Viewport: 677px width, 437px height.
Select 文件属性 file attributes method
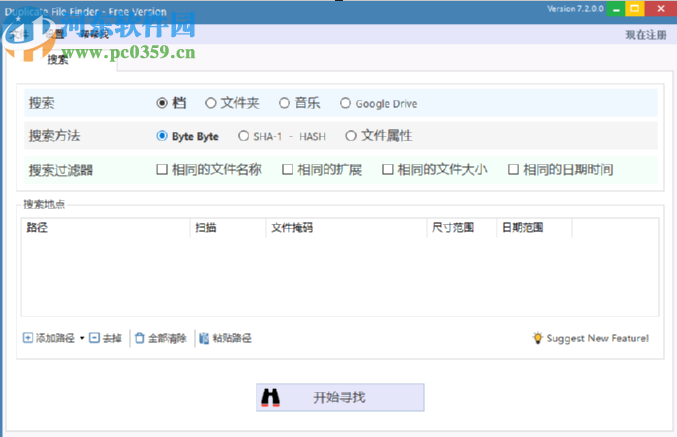[x=351, y=136]
